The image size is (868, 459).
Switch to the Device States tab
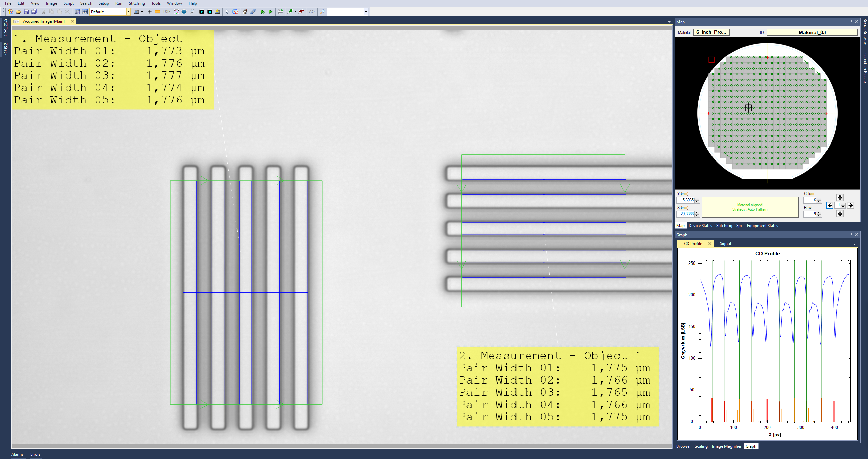[x=700, y=226]
